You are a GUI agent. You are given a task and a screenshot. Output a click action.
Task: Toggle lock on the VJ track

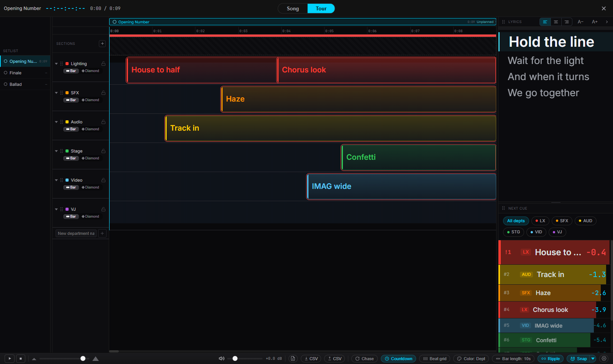pyautogui.click(x=103, y=209)
